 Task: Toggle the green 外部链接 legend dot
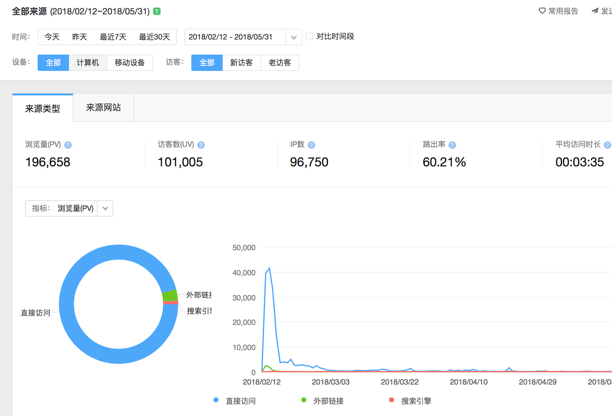coord(304,400)
